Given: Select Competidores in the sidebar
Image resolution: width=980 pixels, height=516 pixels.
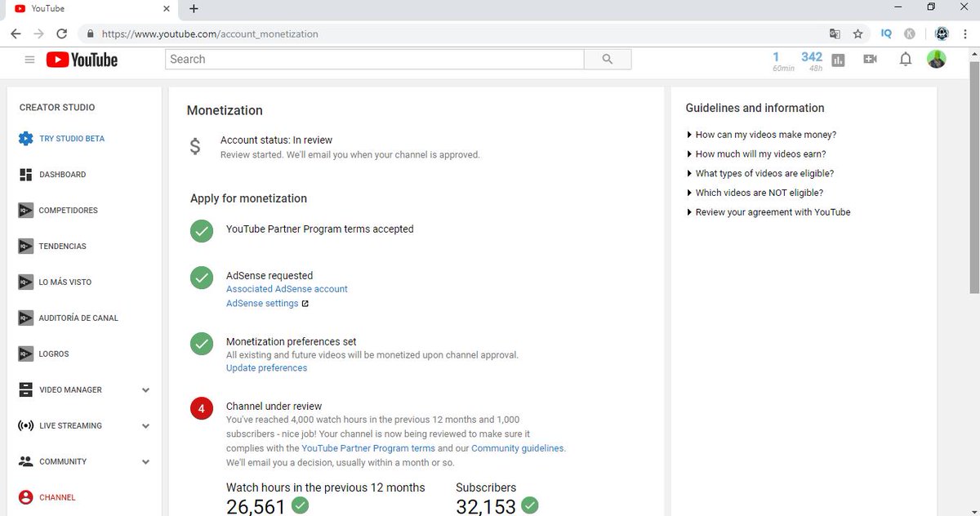Looking at the screenshot, I should pyautogui.click(x=68, y=211).
